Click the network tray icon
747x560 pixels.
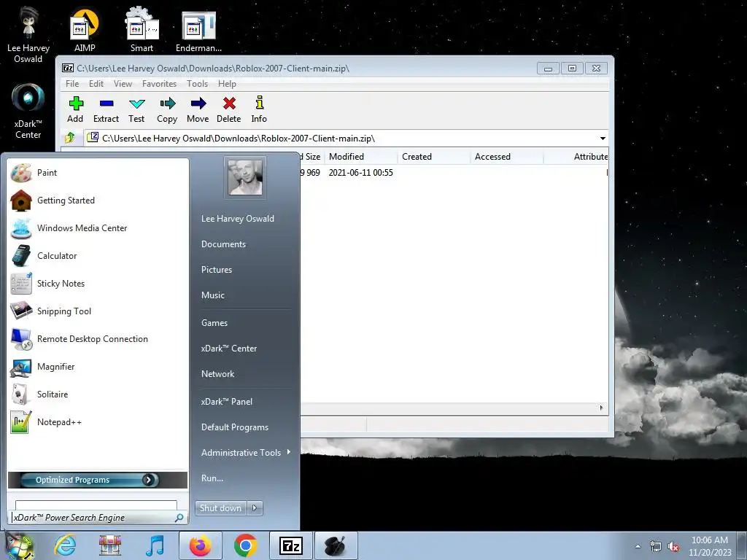click(656, 546)
